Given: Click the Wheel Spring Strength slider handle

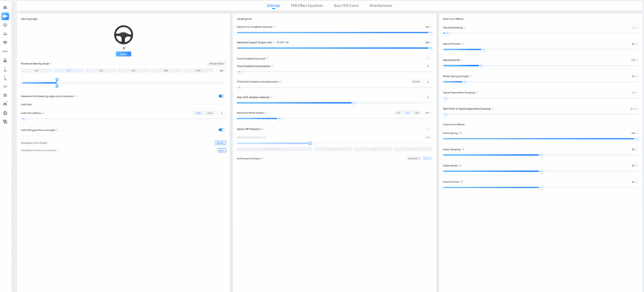Looking at the screenshot, I should tap(465, 82).
